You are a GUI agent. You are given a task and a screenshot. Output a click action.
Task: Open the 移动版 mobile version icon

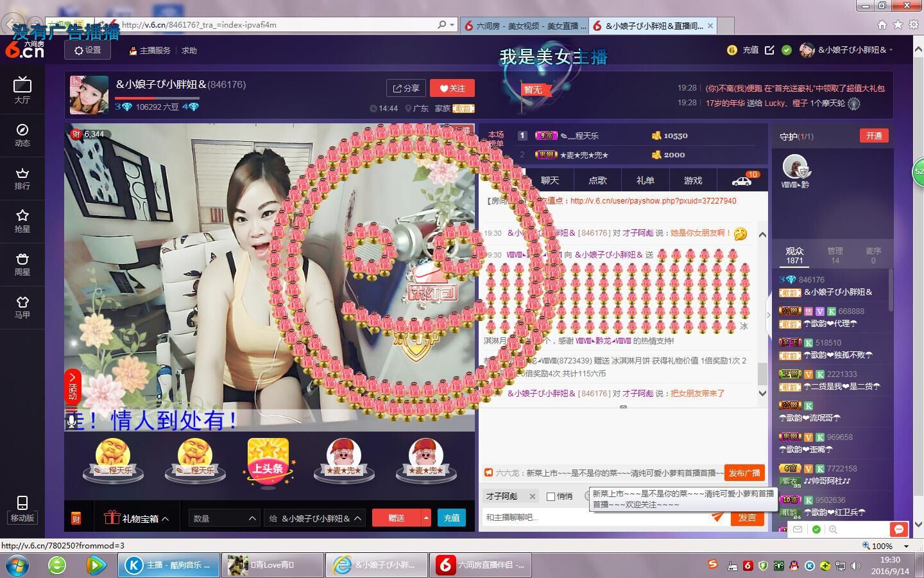pos(22,509)
